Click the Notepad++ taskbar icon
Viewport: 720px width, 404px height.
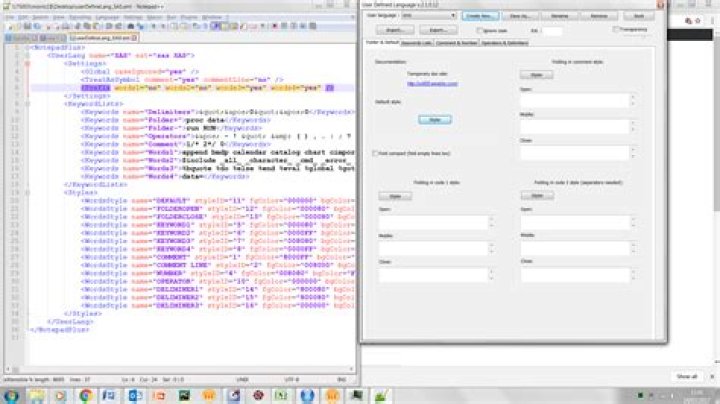click(x=381, y=395)
